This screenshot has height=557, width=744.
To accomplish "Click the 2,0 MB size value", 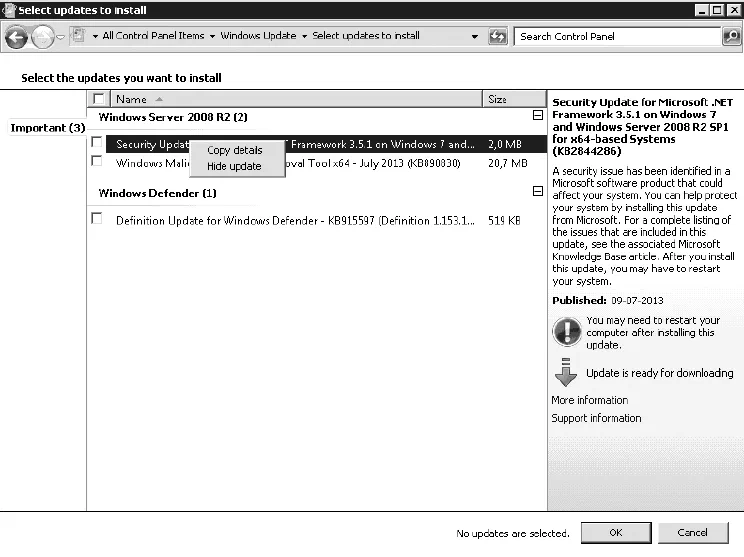I will click(x=505, y=144).
